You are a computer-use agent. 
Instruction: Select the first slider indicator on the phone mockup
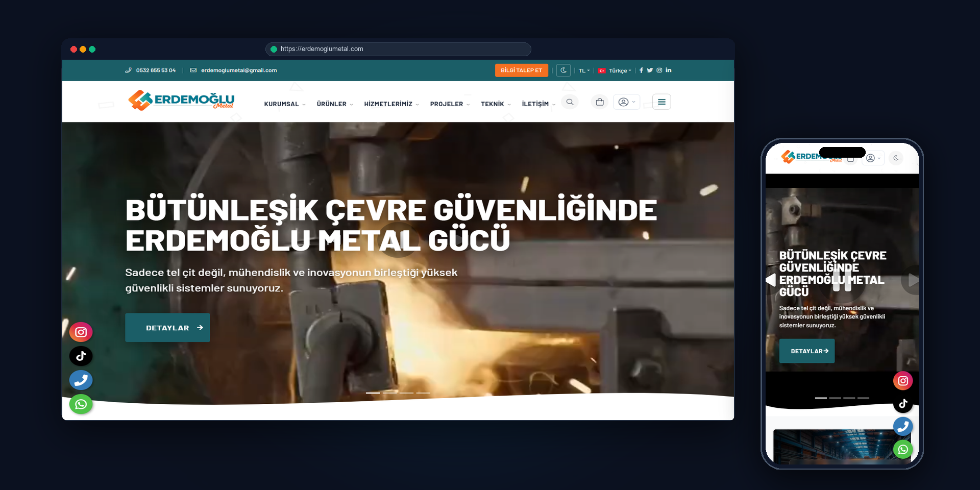tap(821, 398)
